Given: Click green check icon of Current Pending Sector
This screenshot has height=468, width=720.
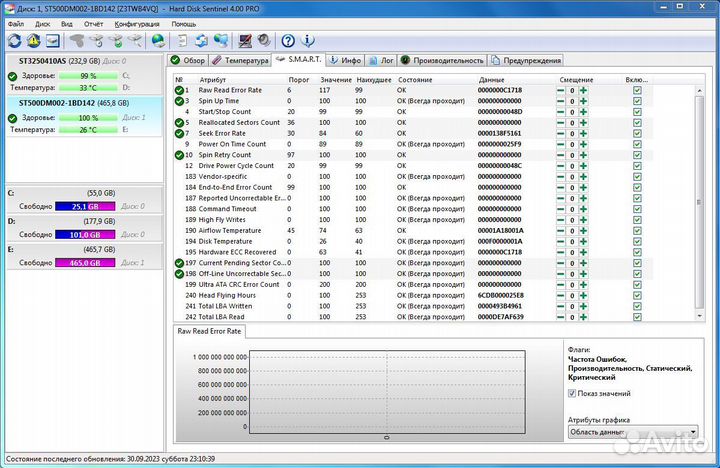Looking at the screenshot, I should [x=179, y=263].
